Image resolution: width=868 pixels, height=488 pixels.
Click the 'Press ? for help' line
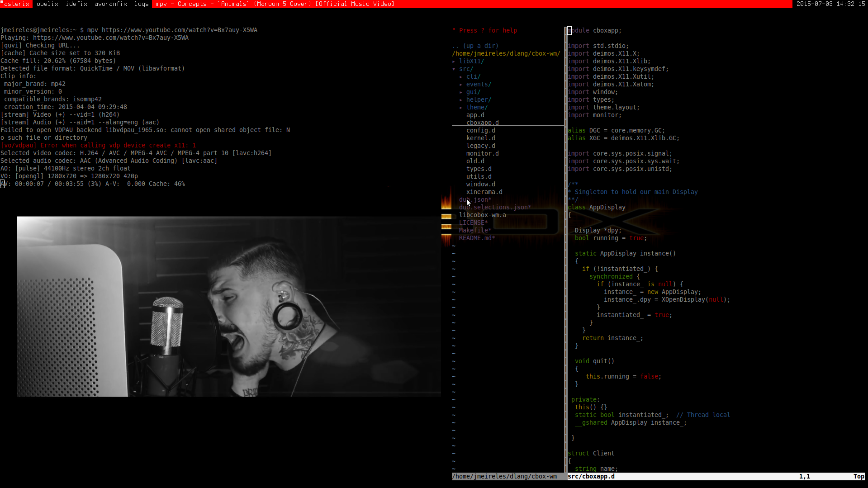click(x=484, y=31)
